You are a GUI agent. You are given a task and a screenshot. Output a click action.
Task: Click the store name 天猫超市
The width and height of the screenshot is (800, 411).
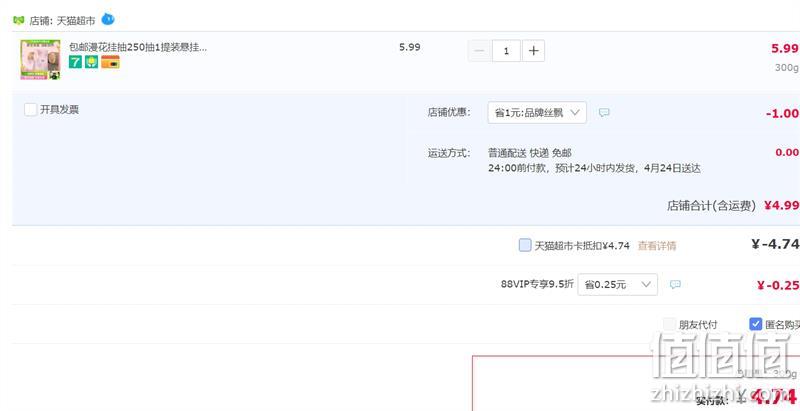pyautogui.click(x=76, y=21)
